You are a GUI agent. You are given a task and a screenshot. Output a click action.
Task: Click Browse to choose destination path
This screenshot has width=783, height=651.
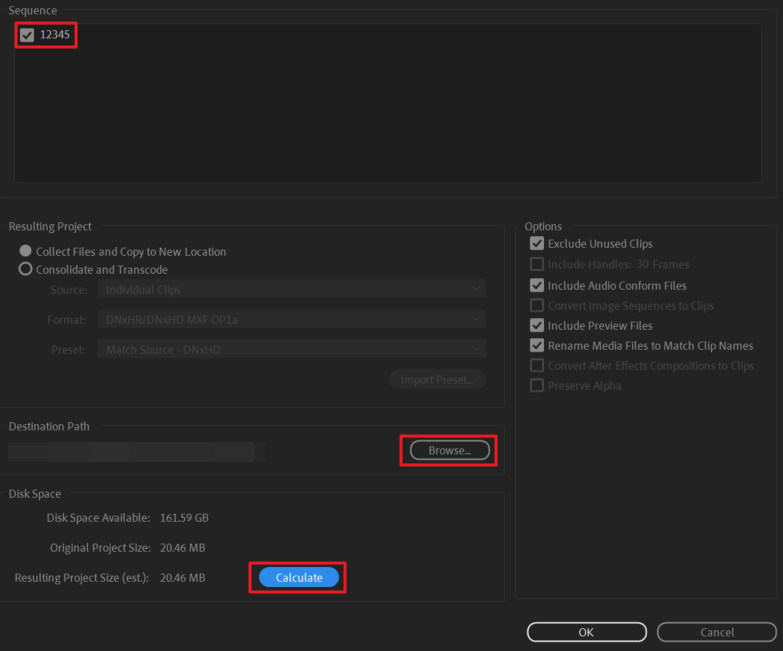click(449, 451)
